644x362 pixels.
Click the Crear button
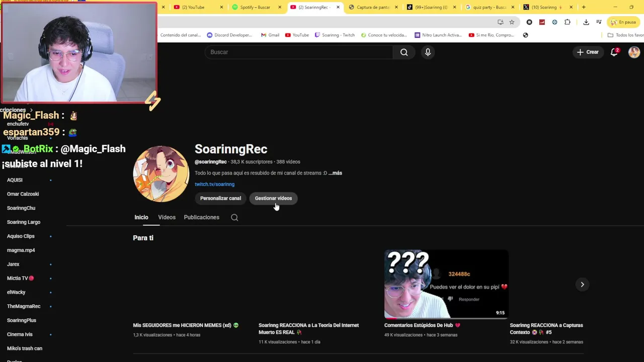(x=588, y=52)
